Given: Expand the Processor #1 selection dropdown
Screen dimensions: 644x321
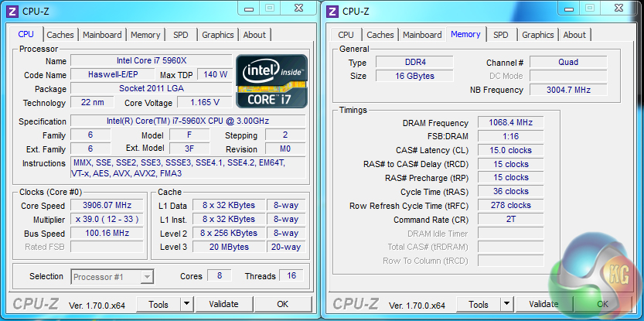Looking at the screenshot, I should pos(147,277).
